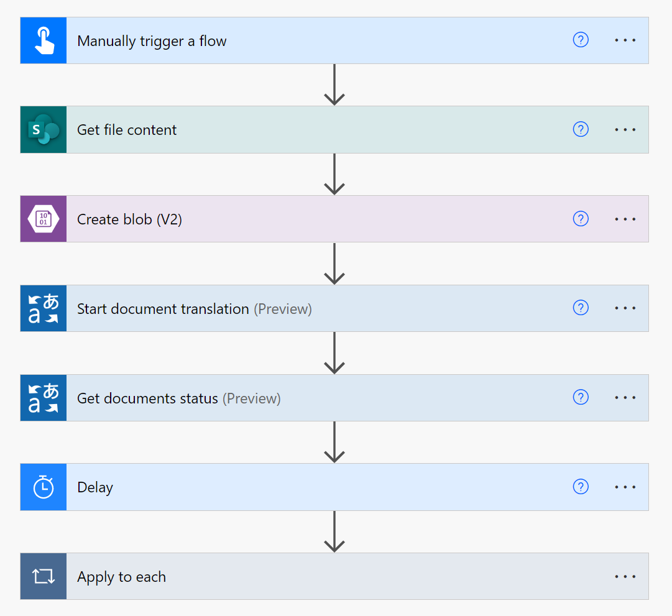672x616 pixels.
Task: Click the arrow connector below Get file content
Action: coord(334,174)
